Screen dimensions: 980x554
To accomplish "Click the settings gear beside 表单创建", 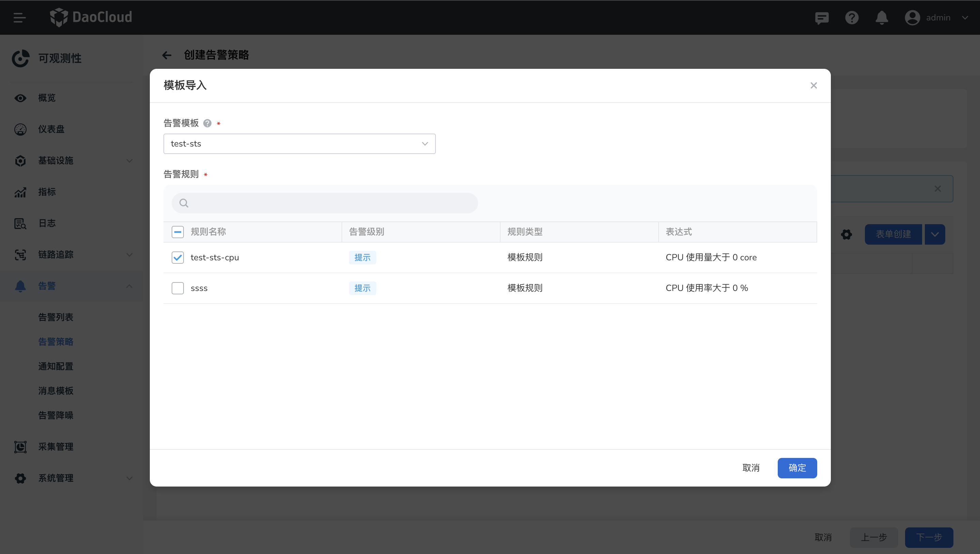I will point(846,234).
